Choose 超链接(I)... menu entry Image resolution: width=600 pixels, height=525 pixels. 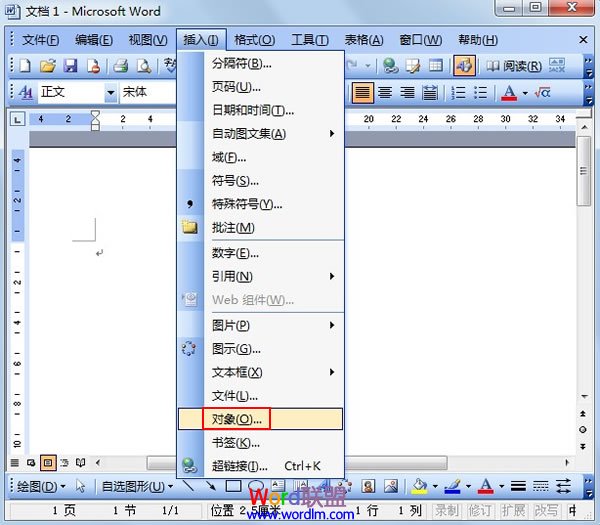click(260, 466)
